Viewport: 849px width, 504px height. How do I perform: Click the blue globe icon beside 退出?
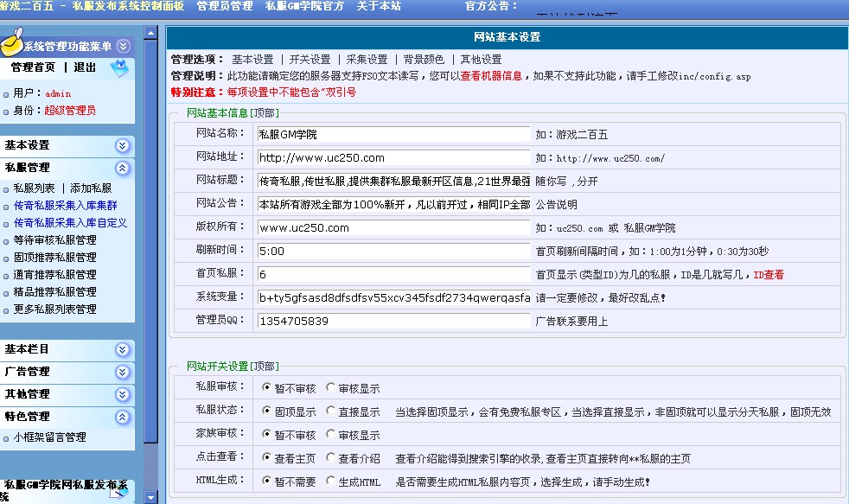coord(120,67)
